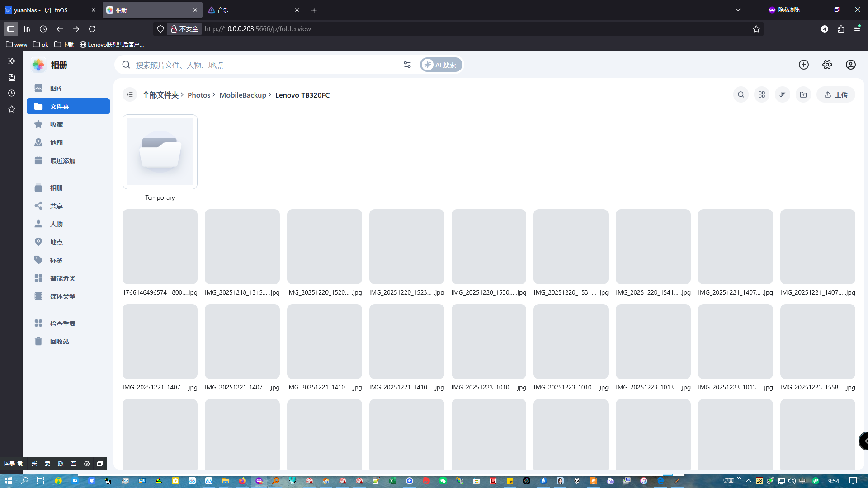Go to Photos in breadcrumb
This screenshot has height=488, width=868.
pyautogui.click(x=199, y=95)
